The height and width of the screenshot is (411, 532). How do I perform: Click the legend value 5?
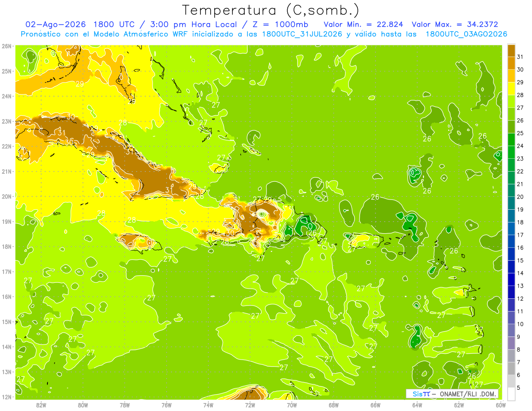(x=519, y=388)
